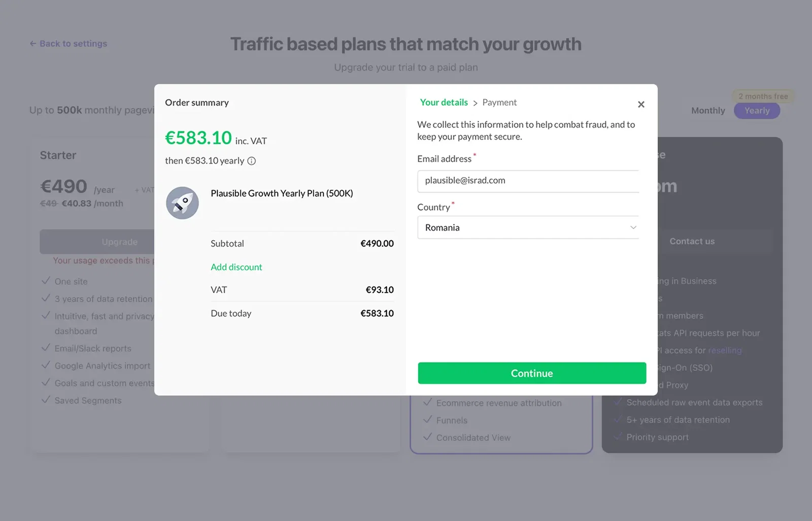Click the Back to settings link
The height and width of the screenshot is (521, 812).
tap(73, 44)
